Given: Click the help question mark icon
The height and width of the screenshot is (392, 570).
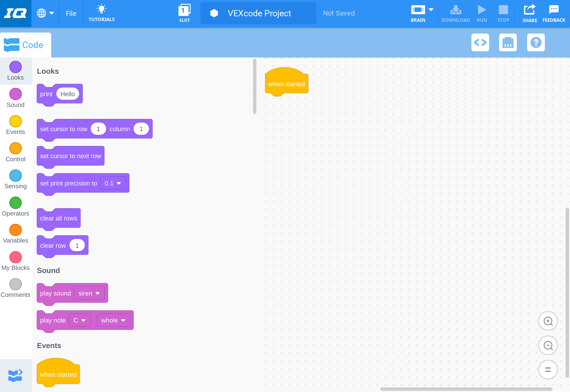Looking at the screenshot, I should pos(535,42).
